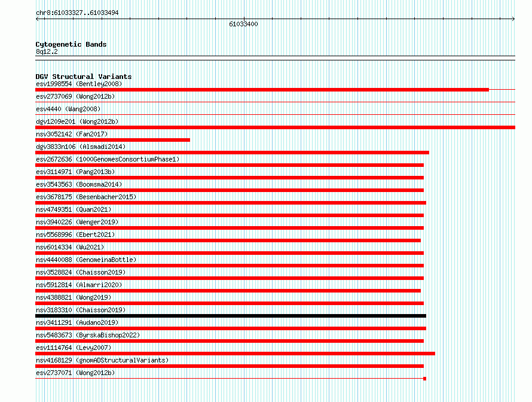
Task: Click nsv3183310 (Chaisson2019) label
Action: 81,310
